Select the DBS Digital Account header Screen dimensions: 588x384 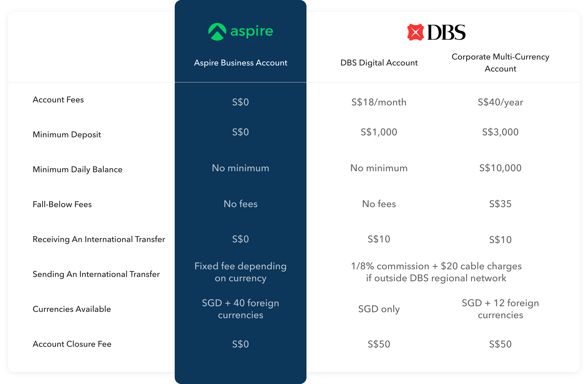click(x=379, y=63)
